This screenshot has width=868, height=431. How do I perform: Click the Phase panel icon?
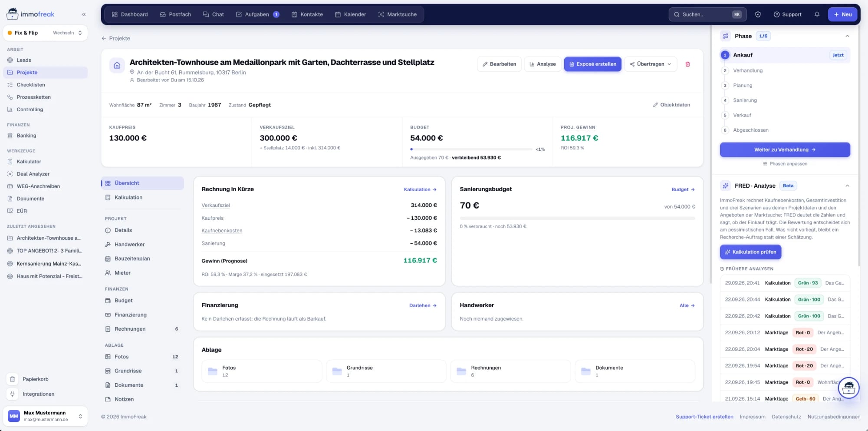[x=725, y=36]
